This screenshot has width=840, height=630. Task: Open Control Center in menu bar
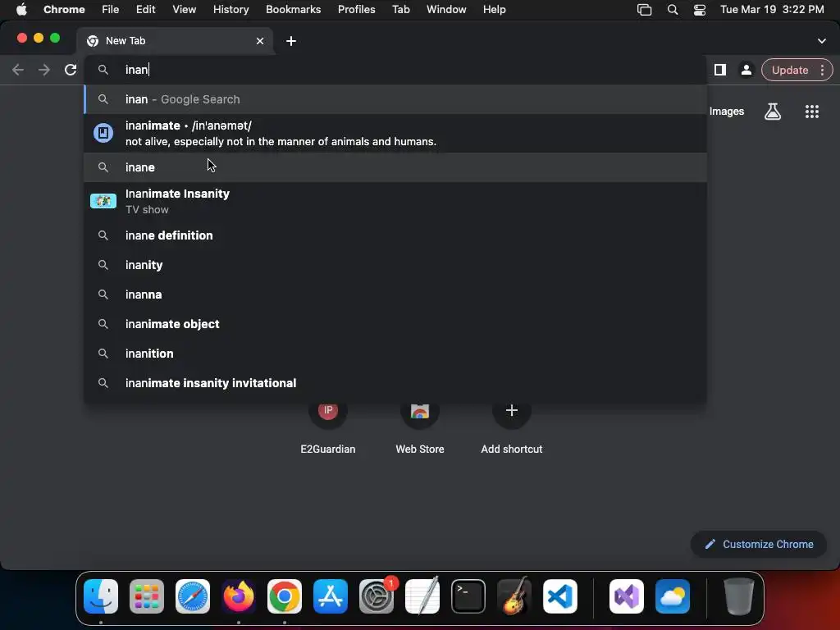click(x=699, y=9)
